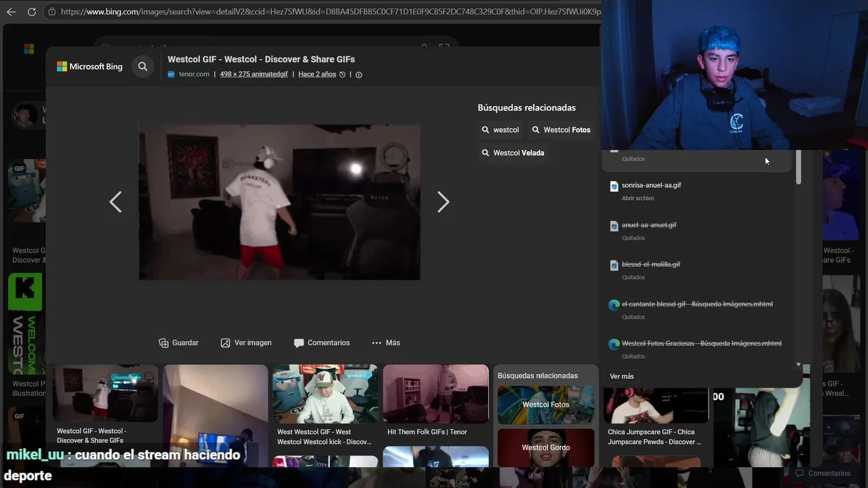Click 'Abrir archivo' under sonrisa-anuel-aa.gif
This screenshot has width=868, height=488.
point(637,199)
